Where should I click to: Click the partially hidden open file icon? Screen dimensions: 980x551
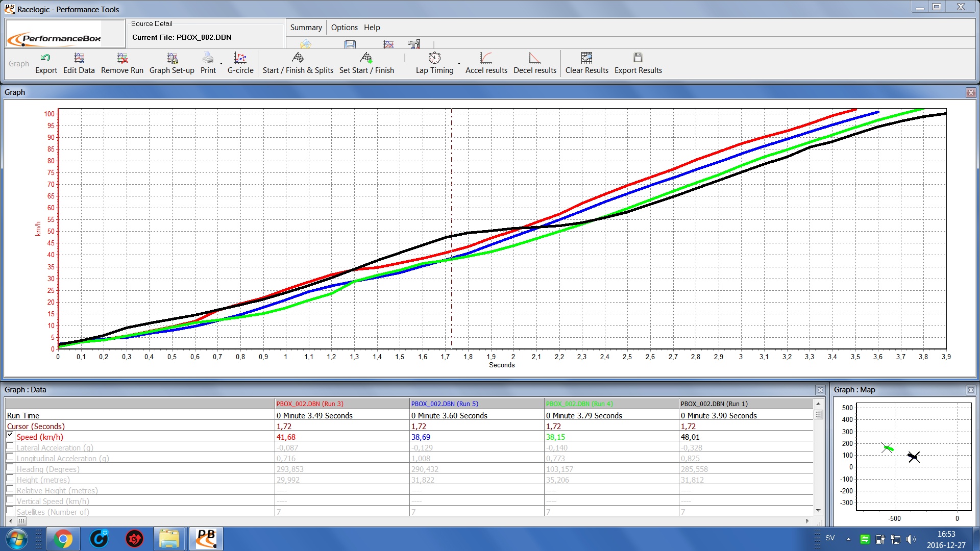pyautogui.click(x=306, y=44)
